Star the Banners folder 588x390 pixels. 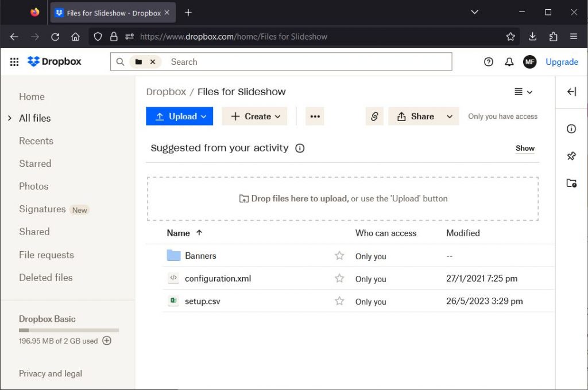point(339,256)
